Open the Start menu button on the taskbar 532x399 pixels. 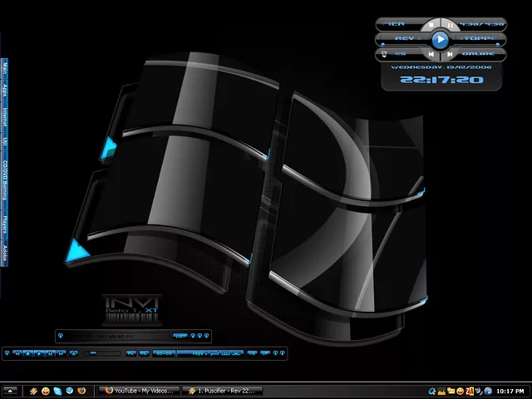[11, 391]
